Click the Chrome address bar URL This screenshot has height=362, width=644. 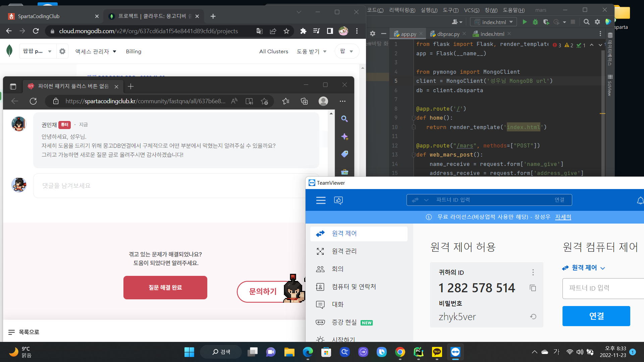[148, 31]
